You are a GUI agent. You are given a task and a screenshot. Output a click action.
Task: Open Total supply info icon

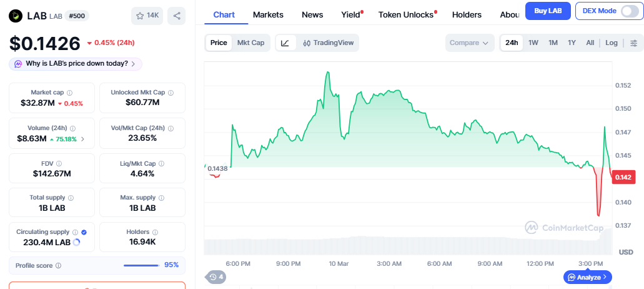click(x=71, y=198)
